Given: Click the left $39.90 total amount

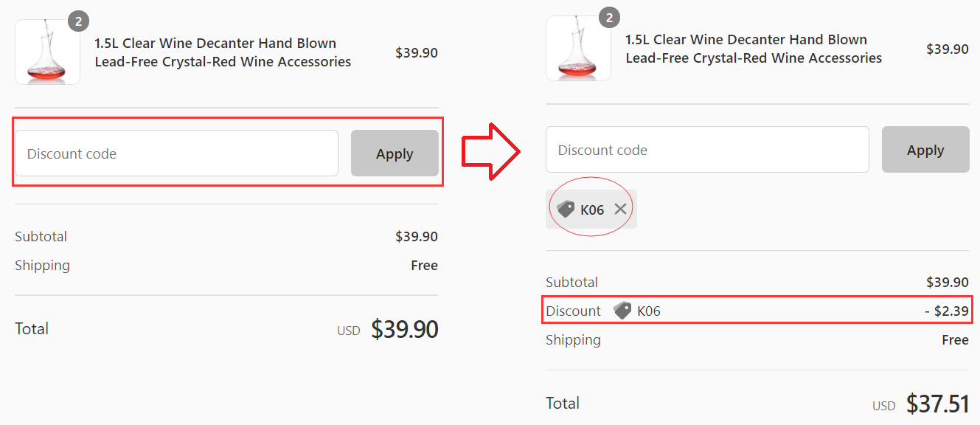Looking at the screenshot, I should pos(404,329).
